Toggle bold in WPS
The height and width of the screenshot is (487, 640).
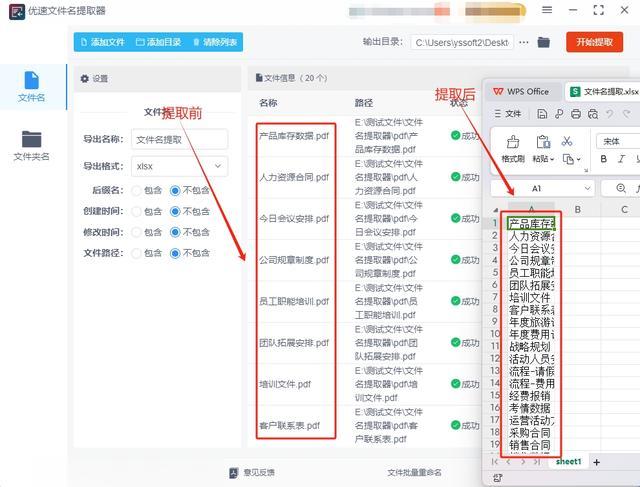(604, 159)
